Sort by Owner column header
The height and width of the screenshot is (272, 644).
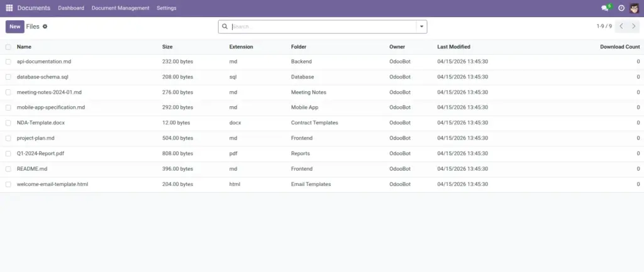(x=397, y=46)
